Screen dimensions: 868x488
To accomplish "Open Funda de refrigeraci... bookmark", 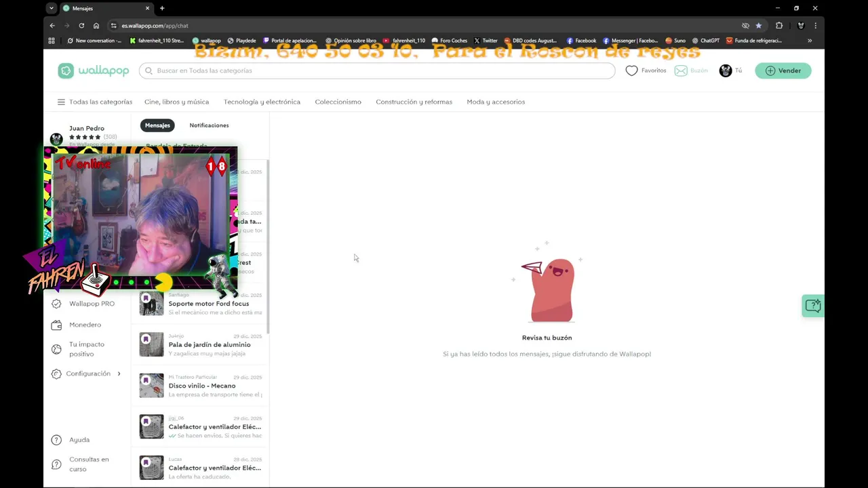I will tap(754, 41).
